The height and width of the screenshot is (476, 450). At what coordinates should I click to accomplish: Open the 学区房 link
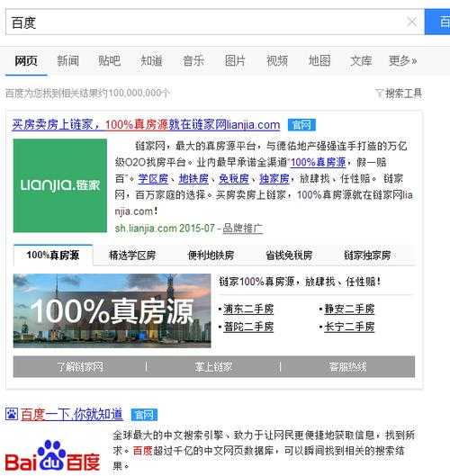153,178
